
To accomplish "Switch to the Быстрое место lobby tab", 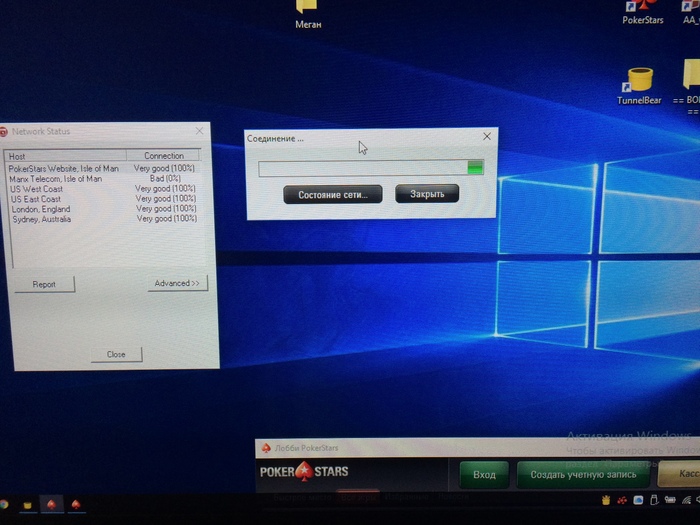I will pyautogui.click(x=302, y=497).
